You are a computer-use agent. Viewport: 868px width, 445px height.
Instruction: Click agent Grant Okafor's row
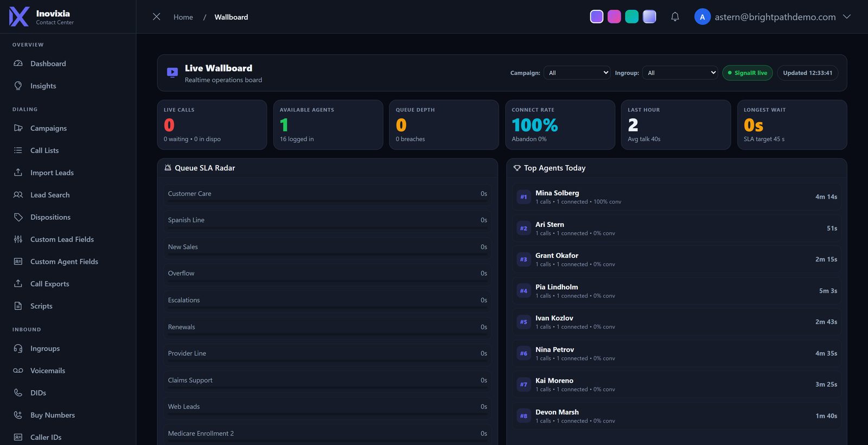click(677, 259)
